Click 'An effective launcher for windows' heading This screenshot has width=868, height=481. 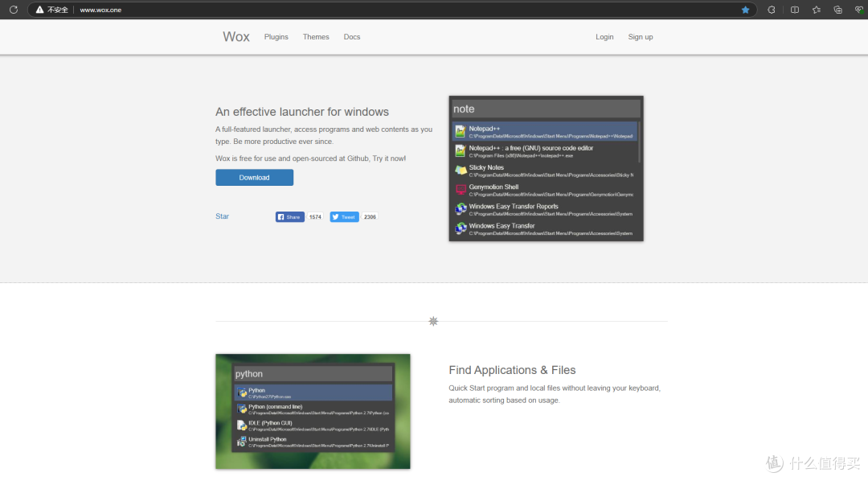tap(301, 112)
